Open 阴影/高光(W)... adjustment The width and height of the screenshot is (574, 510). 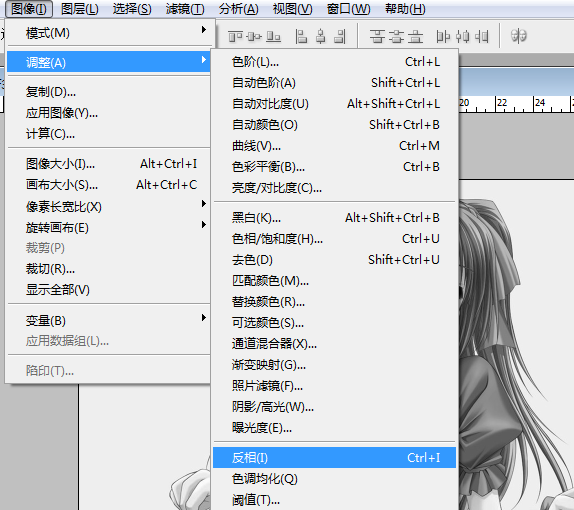click(335, 407)
